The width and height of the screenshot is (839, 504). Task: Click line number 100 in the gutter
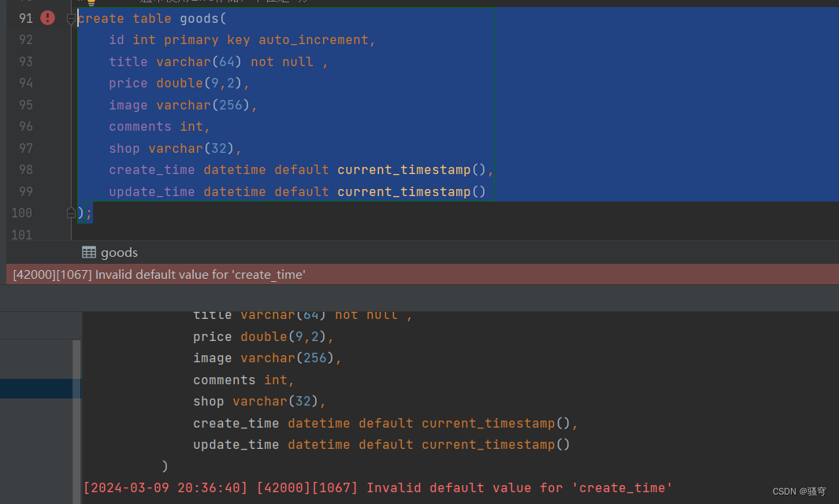pos(21,213)
